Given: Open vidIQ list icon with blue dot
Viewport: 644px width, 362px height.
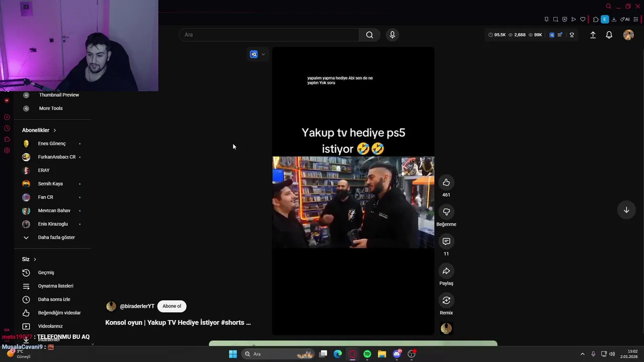Looking at the screenshot, I should click(x=560, y=35).
